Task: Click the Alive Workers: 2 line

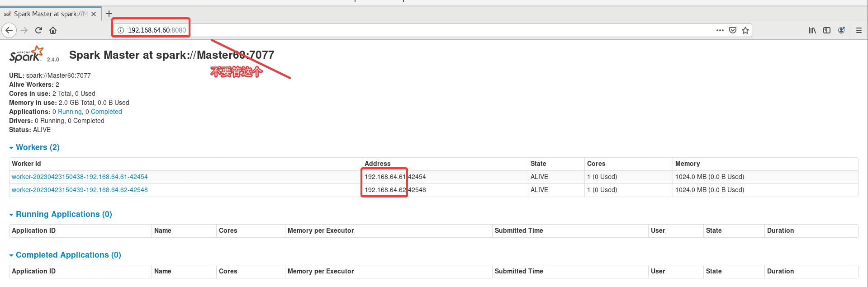Action: click(34, 85)
